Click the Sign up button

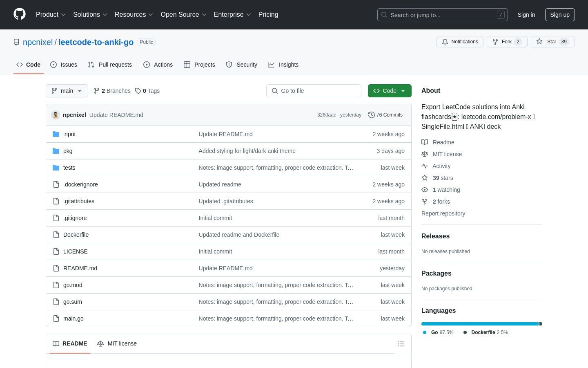coord(560,15)
